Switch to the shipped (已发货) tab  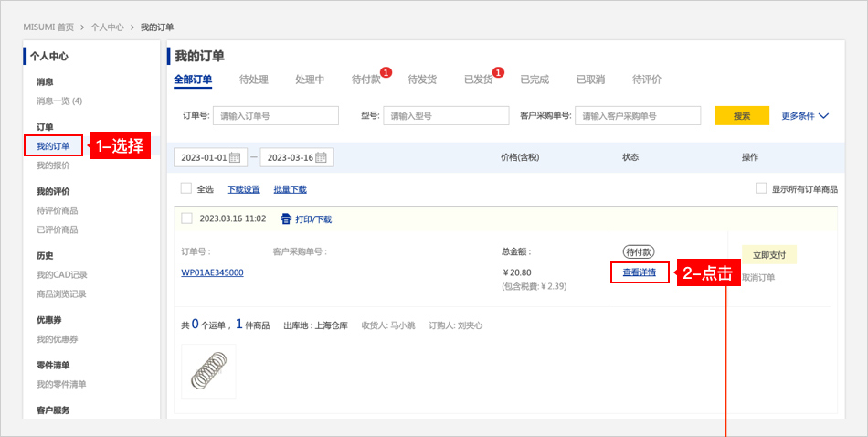479,80
